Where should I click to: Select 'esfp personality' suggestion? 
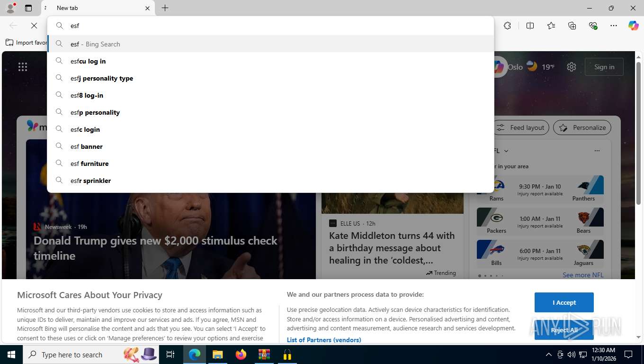pyautogui.click(x=270, y=112)
